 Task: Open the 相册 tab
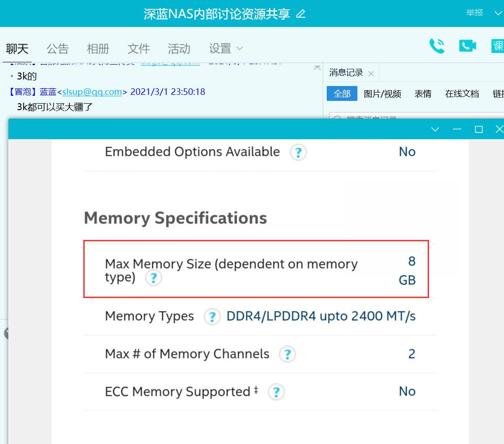(98, 48)
